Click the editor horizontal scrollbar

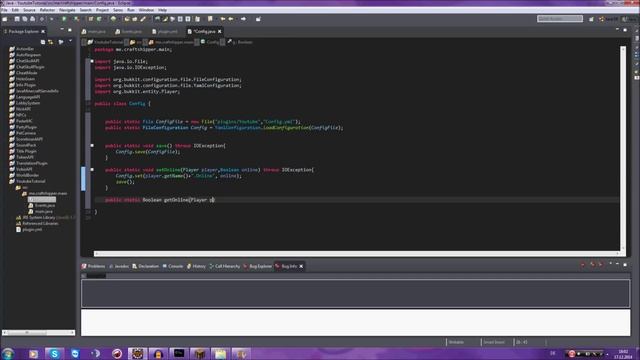click(x=357, y=253)
